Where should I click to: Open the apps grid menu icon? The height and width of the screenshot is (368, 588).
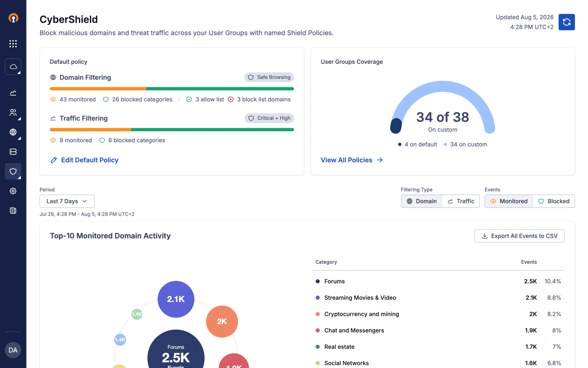[13, 44]
